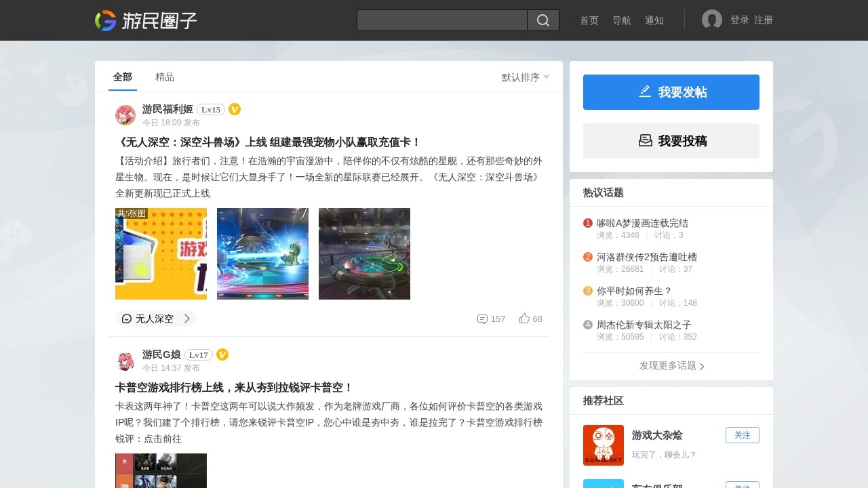The image size is (868, 488).
Task: Click 【活动介绍】 post excerpt text
Action: pyautogui.click(x=329, y=177)
